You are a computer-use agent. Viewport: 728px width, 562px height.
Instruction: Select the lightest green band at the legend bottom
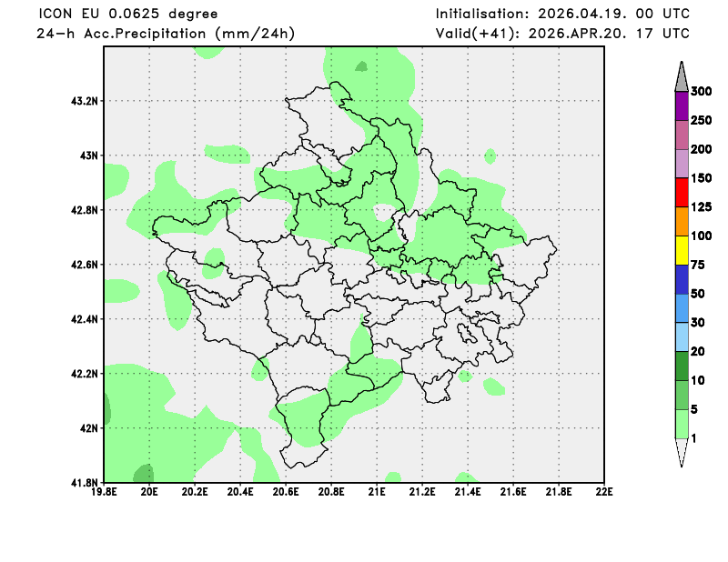(x=681, y=423)
